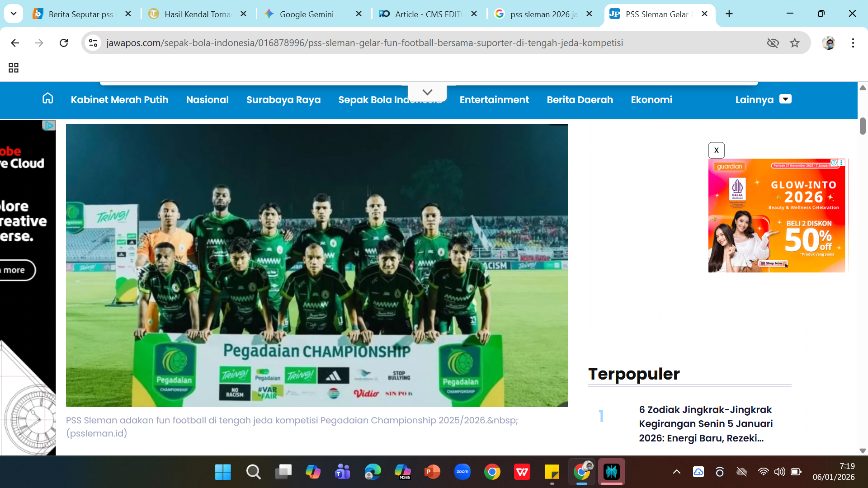Open Zoom from the taskbar

462,472
